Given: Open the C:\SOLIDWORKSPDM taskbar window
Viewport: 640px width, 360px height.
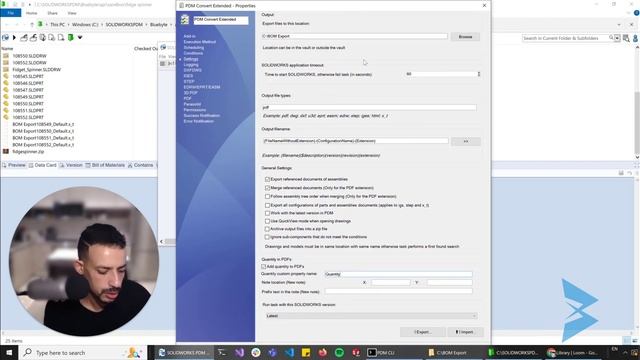Looking at the screenshot, I should click(x=514, y=352).
